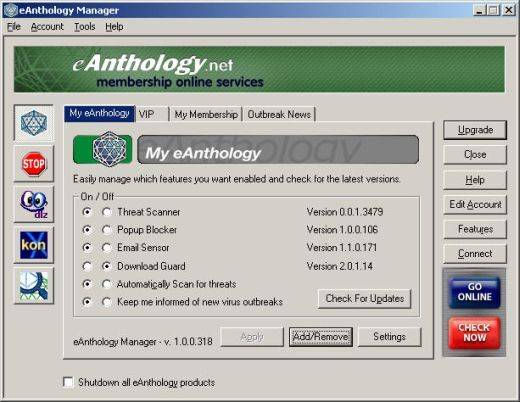
Task: Click the Download Guard version 2.0.1.14 text
Action: coord(340,266)
